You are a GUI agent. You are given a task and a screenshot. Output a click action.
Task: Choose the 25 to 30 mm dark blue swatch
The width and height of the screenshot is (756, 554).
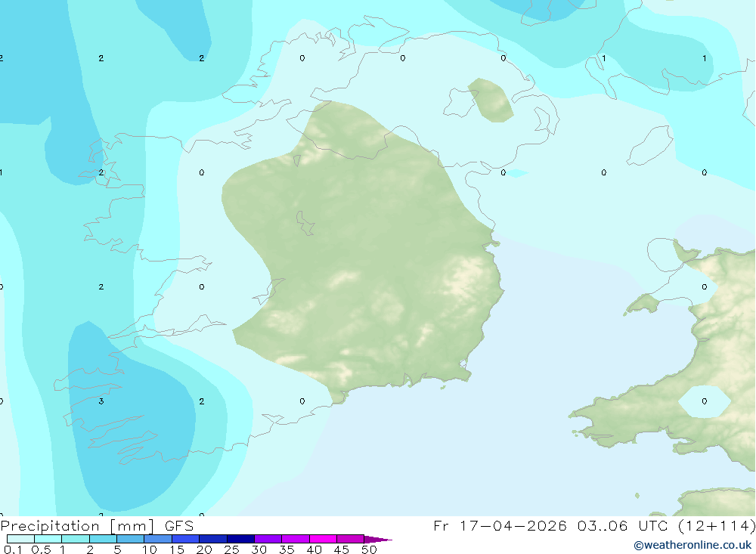(x=240, y=539)
